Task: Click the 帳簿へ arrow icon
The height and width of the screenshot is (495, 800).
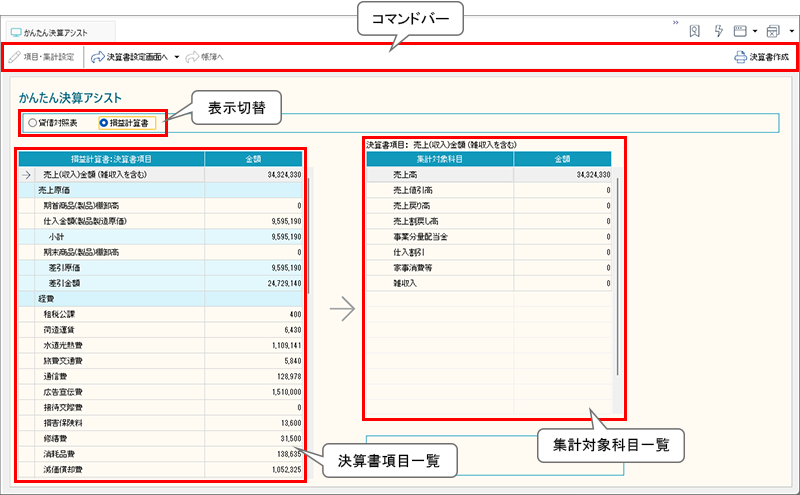Action: (x=192, y=58)
